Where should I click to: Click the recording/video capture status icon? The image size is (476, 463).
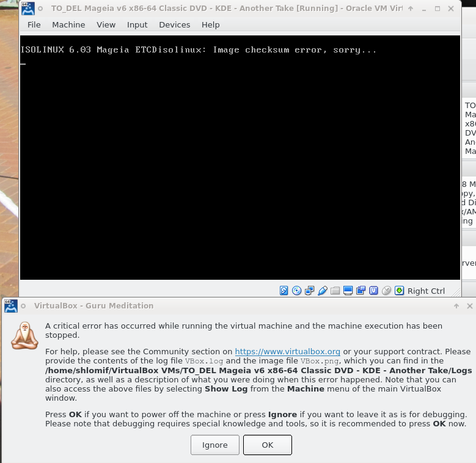pos(361,291)
